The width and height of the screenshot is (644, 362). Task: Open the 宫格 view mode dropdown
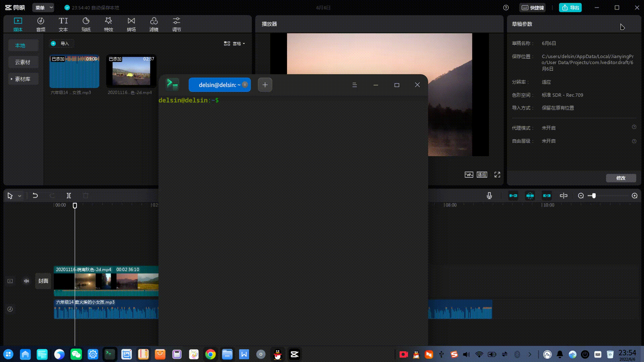click(x=234, y=44)
